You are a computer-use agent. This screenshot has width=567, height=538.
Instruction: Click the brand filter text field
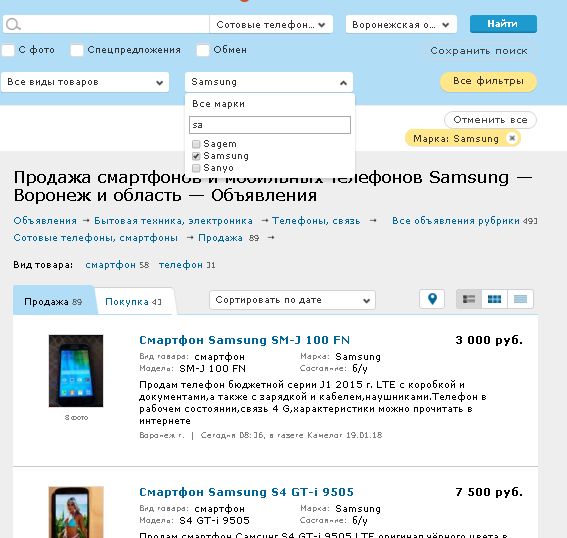coord(270,125)
